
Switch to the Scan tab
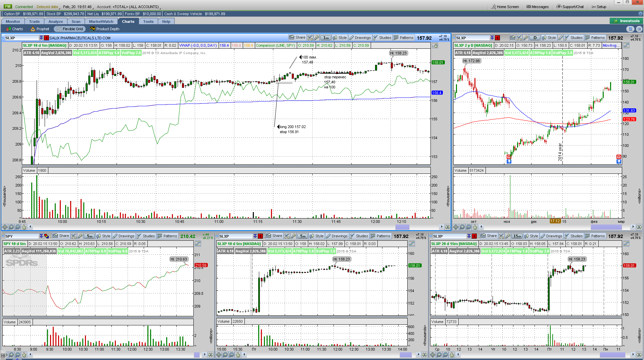(76, 22)
